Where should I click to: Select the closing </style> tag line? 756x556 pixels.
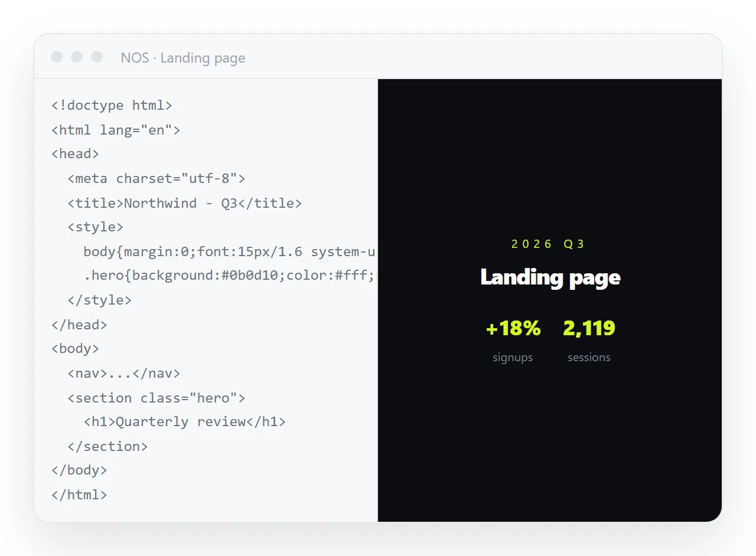tap(99, 300)
